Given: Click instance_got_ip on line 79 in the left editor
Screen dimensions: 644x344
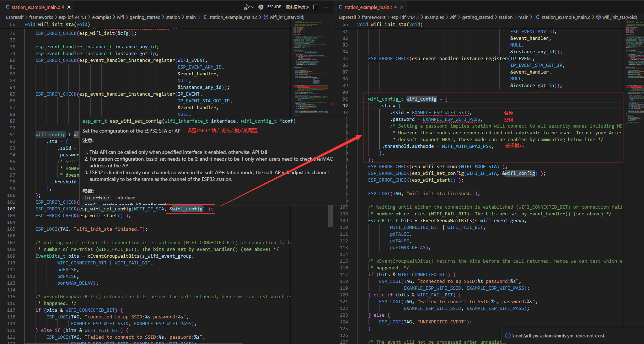Looking at the screenshot, I should [x=135, y=54].
